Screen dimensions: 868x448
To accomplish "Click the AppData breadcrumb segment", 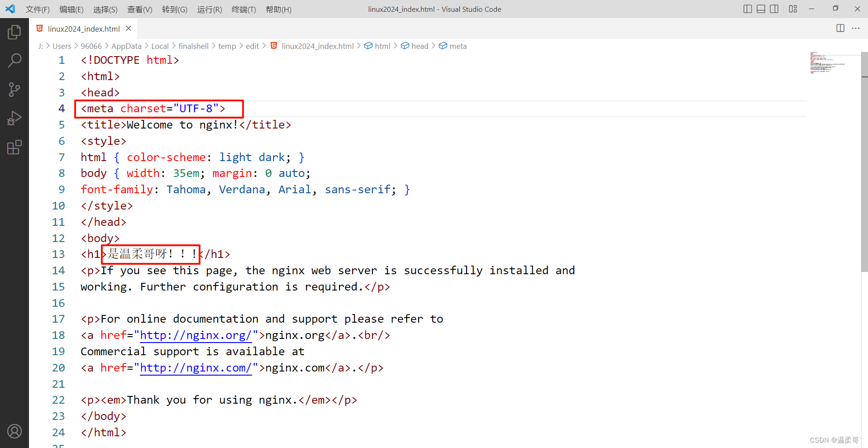I will (126, 46).
